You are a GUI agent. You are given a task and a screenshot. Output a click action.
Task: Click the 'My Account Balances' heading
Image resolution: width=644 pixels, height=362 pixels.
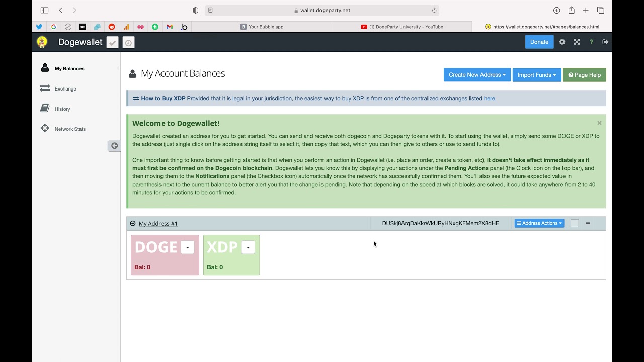(183, 73)
